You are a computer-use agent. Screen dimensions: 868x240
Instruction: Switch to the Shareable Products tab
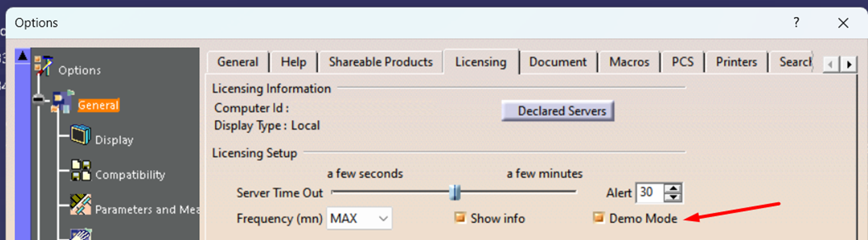[x=380, y=62]
